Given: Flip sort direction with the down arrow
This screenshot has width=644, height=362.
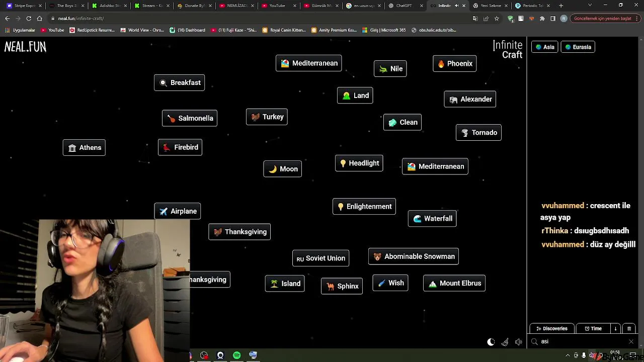Looking at the screenshot, I should 615,328.
